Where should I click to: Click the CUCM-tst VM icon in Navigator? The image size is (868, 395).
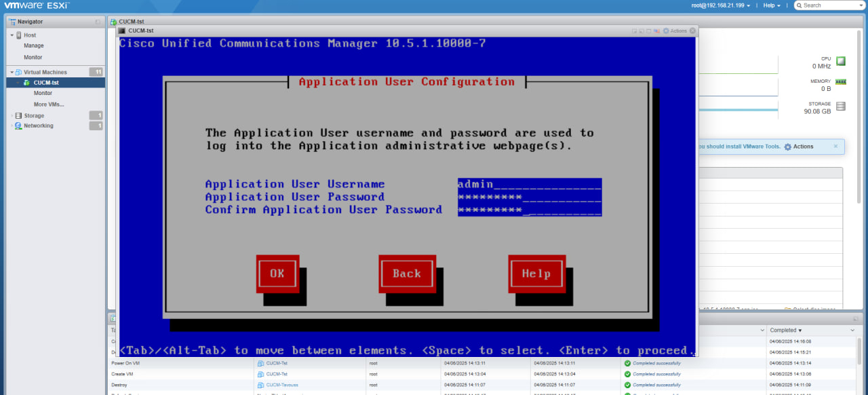tap(26, 83)
